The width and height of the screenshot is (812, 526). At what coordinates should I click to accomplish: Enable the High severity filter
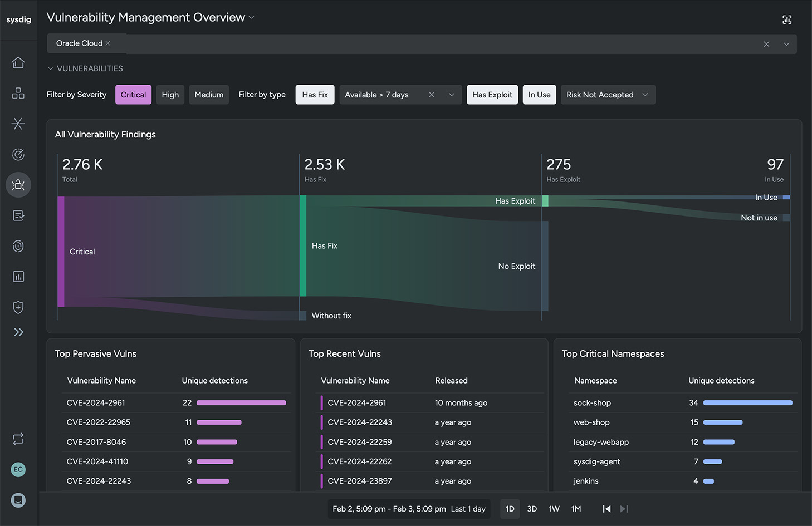click(170, 95)
